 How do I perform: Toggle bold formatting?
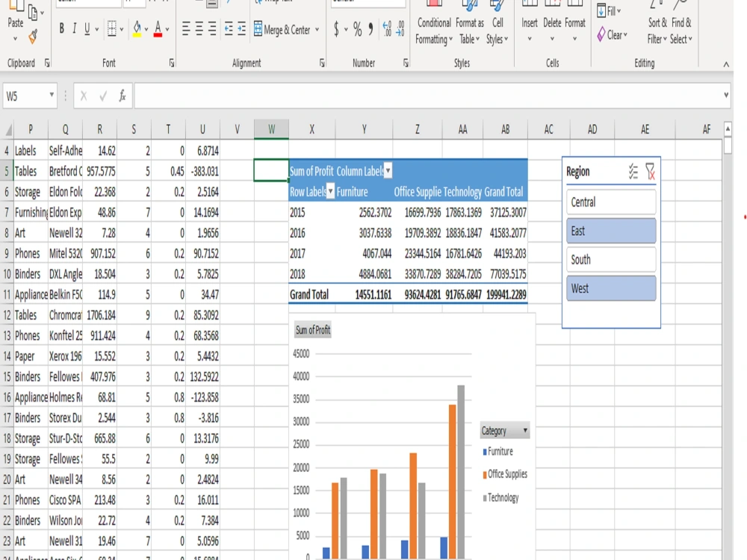pos(61,28)
